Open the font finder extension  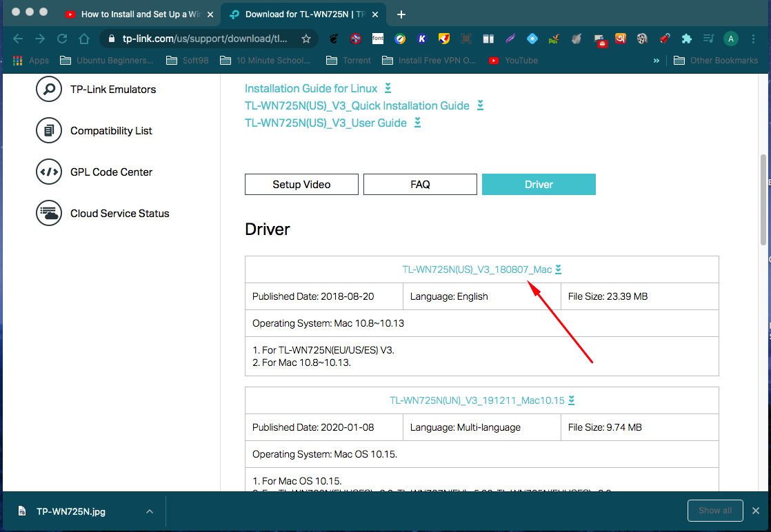[x=378, y=39]
